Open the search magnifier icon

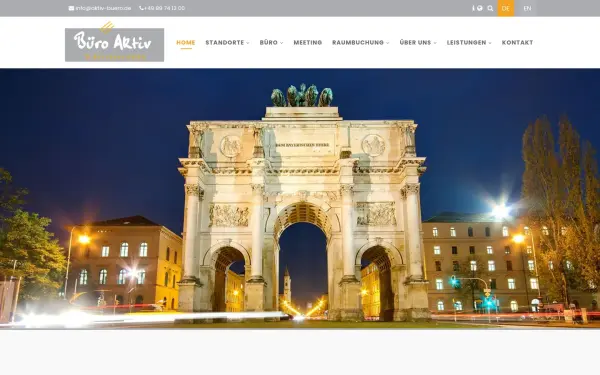pos(490,8)
